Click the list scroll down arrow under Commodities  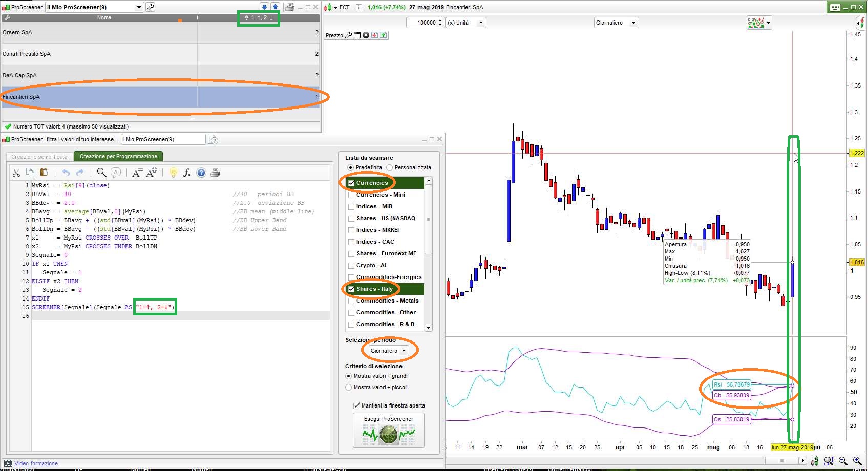[429, 328]
